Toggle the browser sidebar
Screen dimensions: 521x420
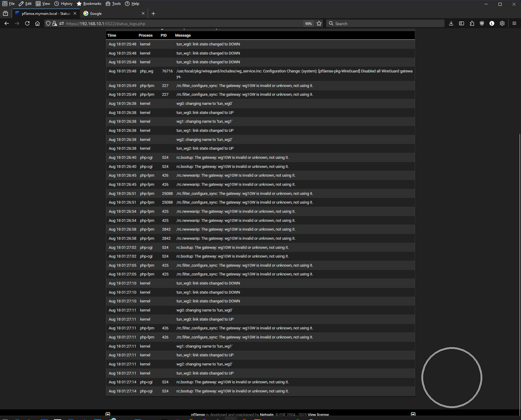click(x=462, y=24)
